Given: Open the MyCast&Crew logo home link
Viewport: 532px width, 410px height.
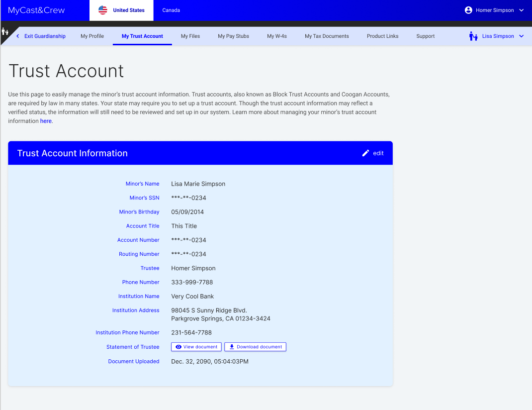Looking at the screenshot, I should (36, 10).
